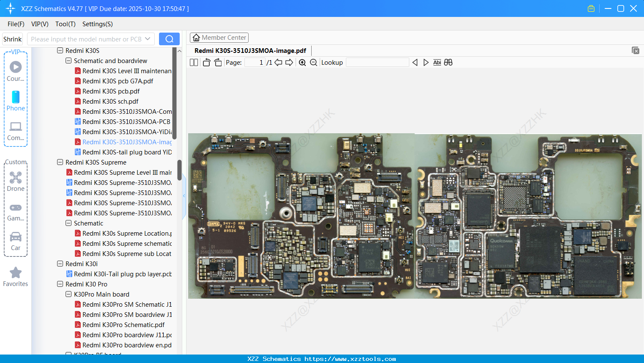
Task: Collapse the Redmi K30S tree node
Action: pyautogui.click(x=60, y=50)
